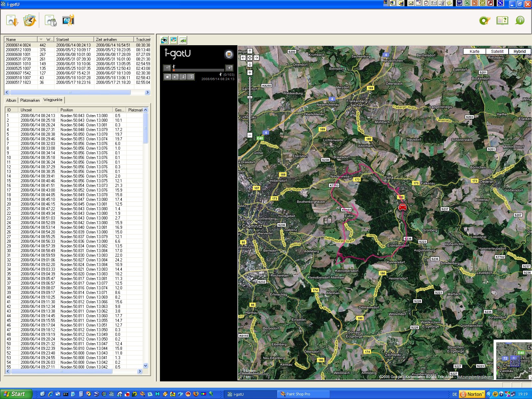Open the Windows Start menu
532x399 pixels.
[x=16, y=394]
